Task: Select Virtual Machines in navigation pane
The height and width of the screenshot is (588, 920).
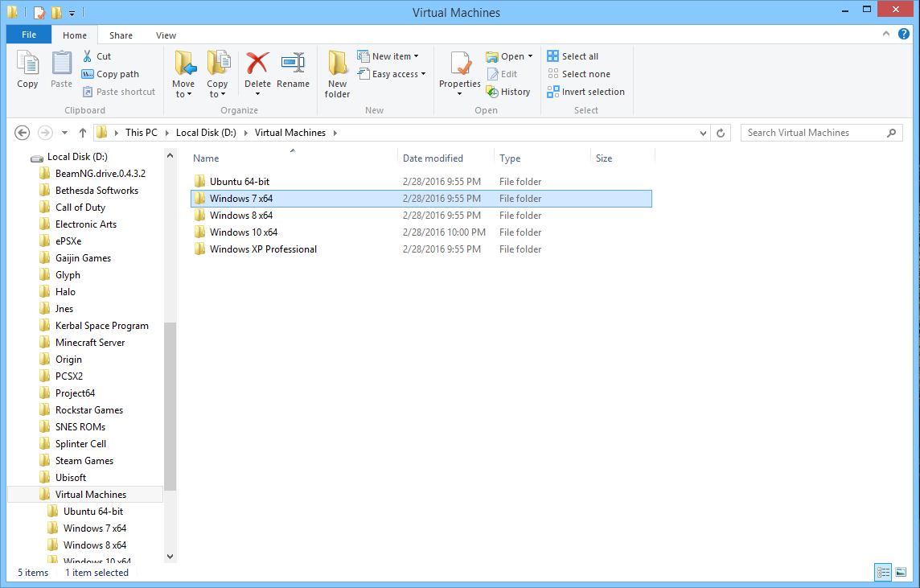Action: (85, 494)
